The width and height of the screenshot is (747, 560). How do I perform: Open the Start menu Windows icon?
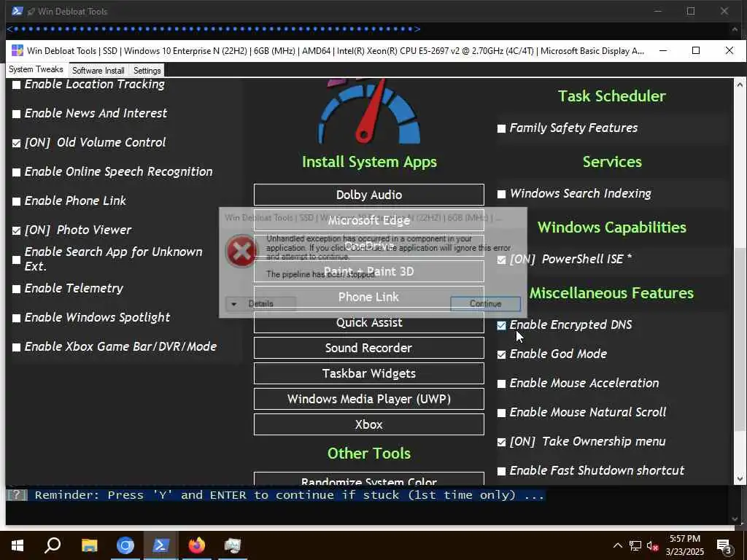[x=18, y=545]
